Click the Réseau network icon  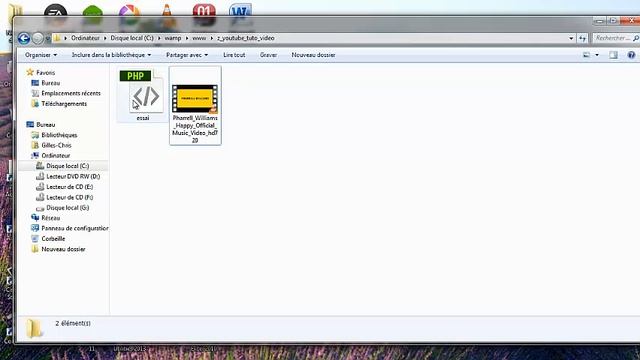(35, 218)
